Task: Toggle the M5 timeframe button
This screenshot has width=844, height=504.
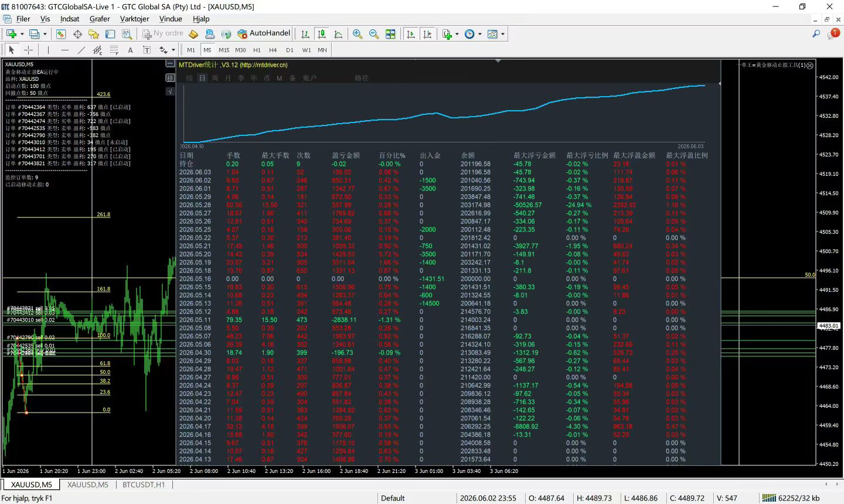Action: pos(207,50)
